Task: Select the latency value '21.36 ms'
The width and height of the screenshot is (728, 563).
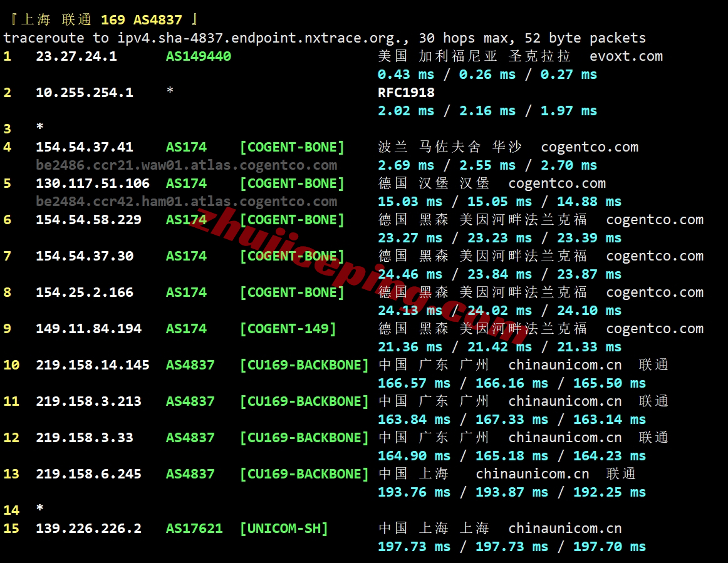Action: [x=410, y=347]
